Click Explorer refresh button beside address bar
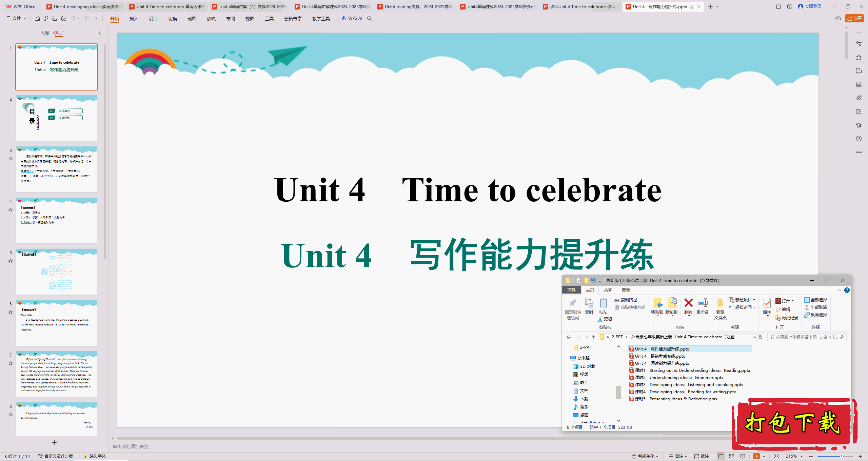 [x=761, y=337]
